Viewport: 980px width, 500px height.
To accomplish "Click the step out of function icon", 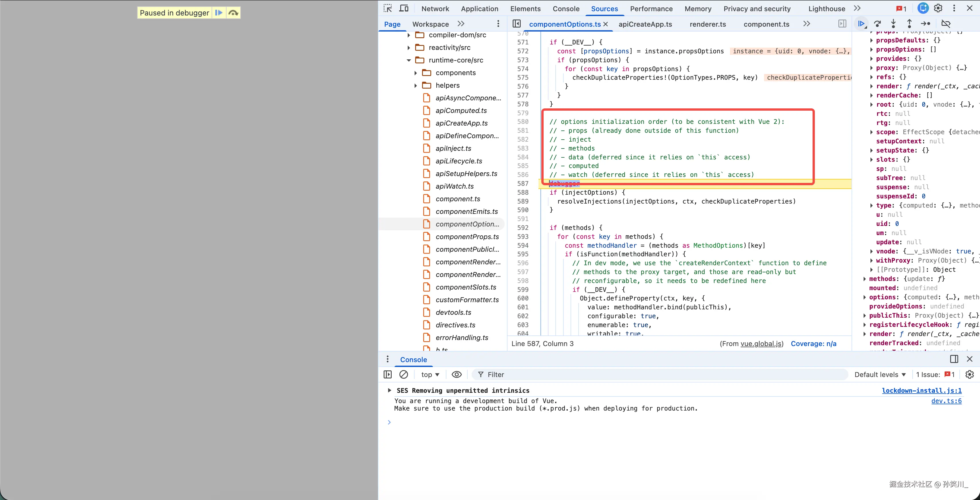I will [909, 24].
